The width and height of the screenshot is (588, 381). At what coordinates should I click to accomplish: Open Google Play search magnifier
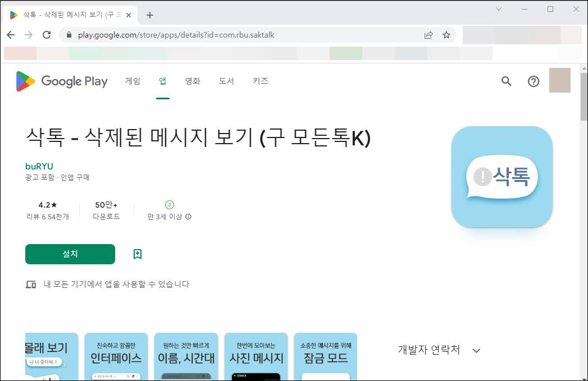pyautogui.click(x=506, y=81)
